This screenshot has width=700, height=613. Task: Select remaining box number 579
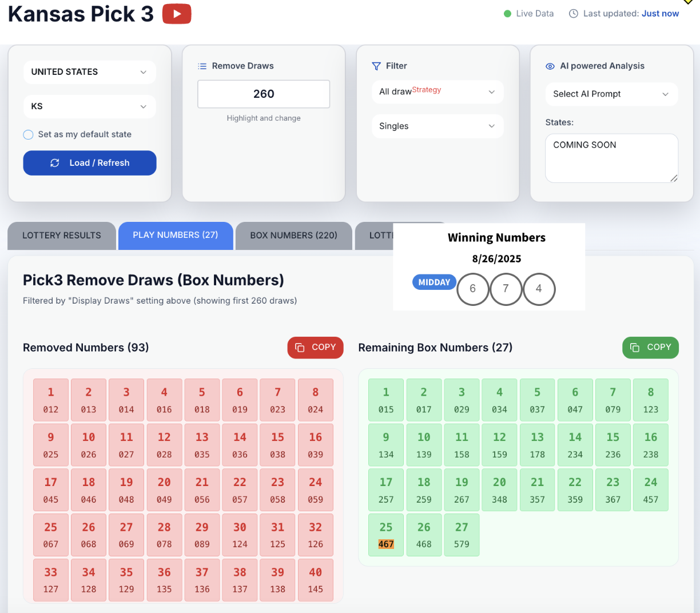[462, 535]
